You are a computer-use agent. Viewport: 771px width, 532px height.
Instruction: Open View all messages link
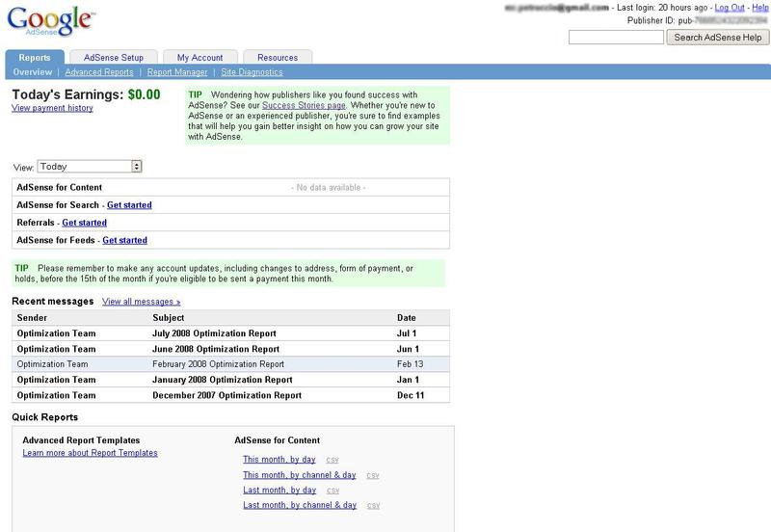tap(141, 302)
